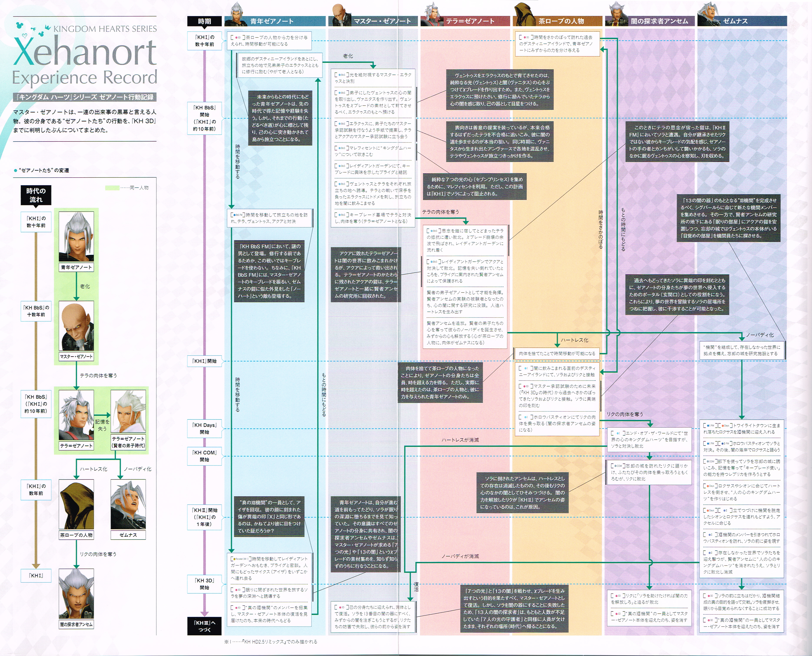
Task: Click 『KH BbS』の十数年前 label in 時代の流れ chart
Action: [36, 311]
